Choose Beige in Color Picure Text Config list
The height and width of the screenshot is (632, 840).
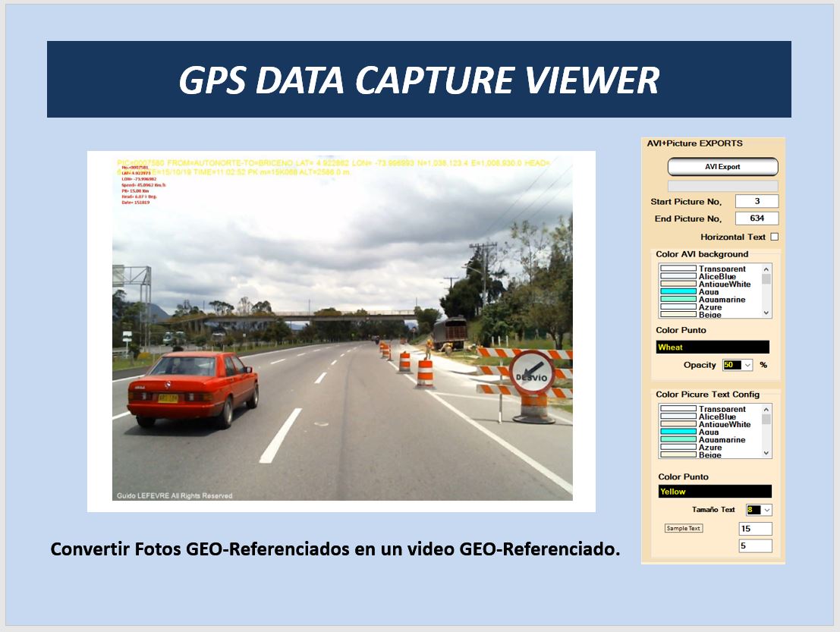[709, 455]
